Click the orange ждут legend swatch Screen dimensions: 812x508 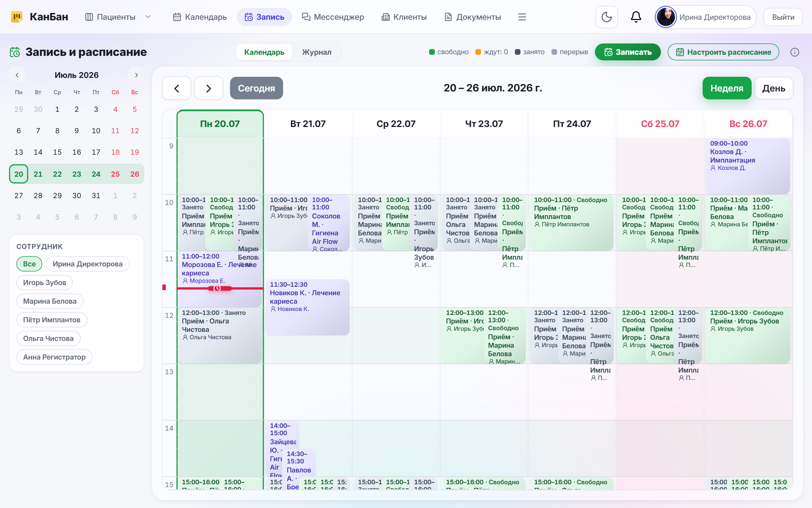coord(478,52)
